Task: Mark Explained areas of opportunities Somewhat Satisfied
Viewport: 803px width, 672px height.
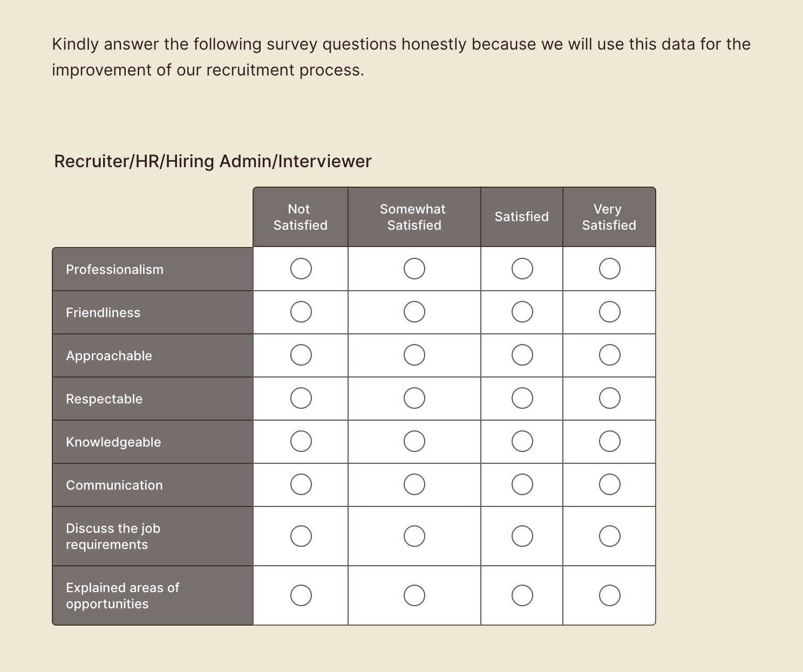Action: (x=414, y=595)
